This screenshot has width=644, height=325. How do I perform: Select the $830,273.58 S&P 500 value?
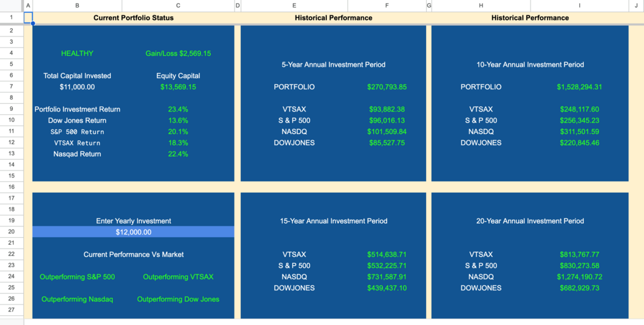[x=579, y=266]
